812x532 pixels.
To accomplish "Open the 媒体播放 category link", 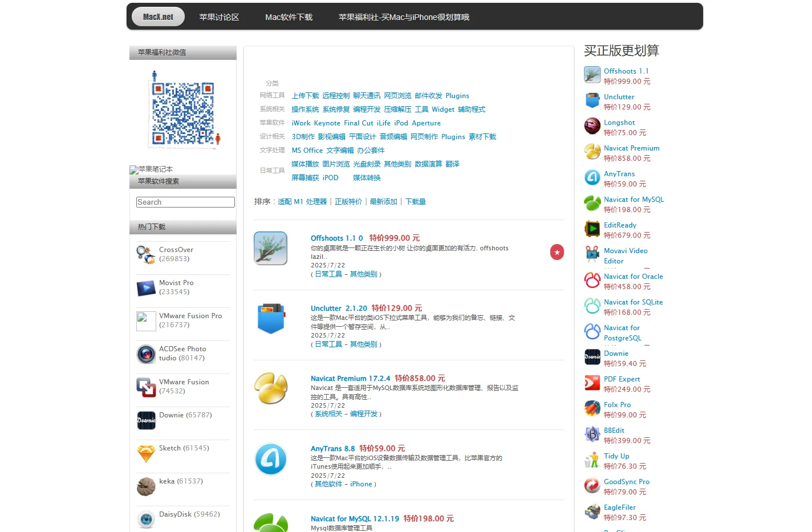I will tap(305, 164).
